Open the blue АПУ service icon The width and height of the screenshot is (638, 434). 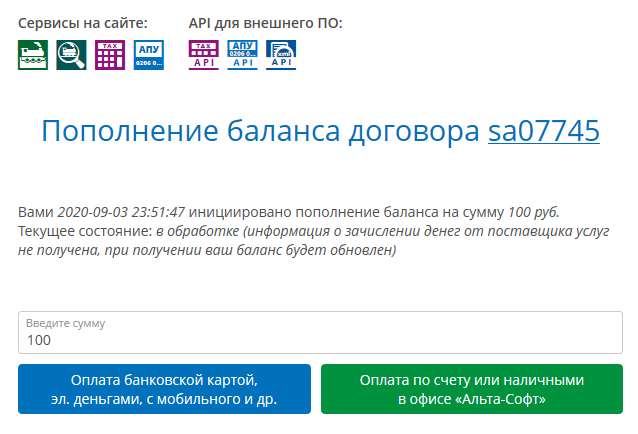[x=148, y=54]
